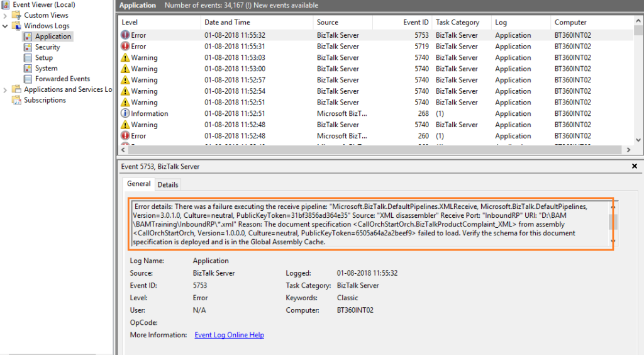Click the Forwarded Events log icon
Image resolution: width=644 pixels, height=355 pixels.
coord(28,79)
